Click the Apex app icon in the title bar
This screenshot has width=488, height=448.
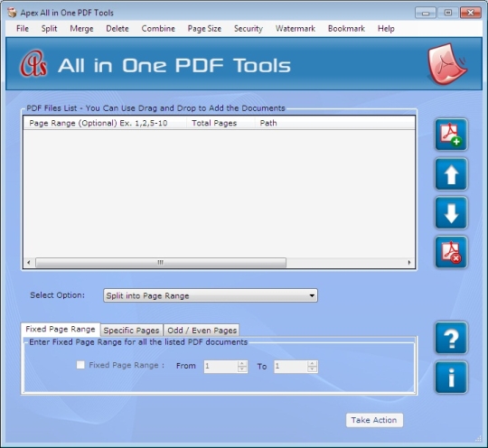tap(12, 13)
